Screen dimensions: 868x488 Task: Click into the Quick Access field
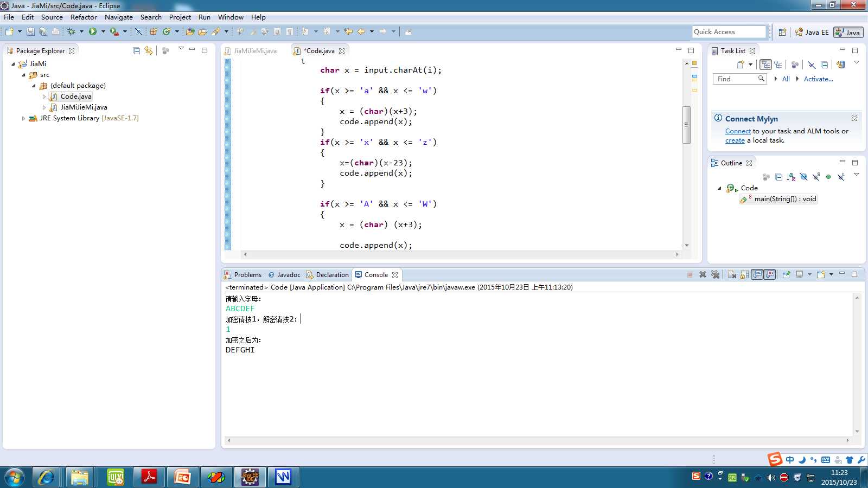click(729, 32)
